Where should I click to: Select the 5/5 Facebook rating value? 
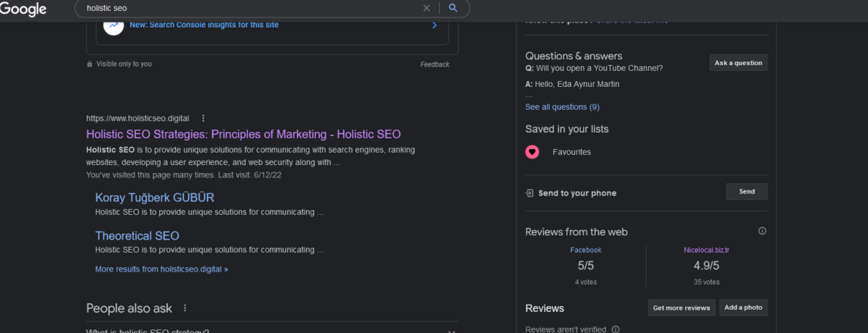pyautogui.click(x=586, y=266)
